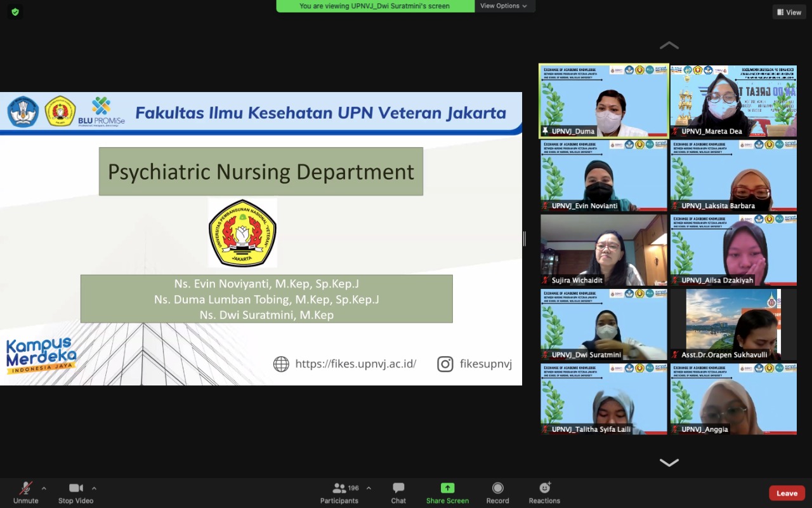Expand the arrow next to Participants count
812x508 pixels.
pos(369,488)
